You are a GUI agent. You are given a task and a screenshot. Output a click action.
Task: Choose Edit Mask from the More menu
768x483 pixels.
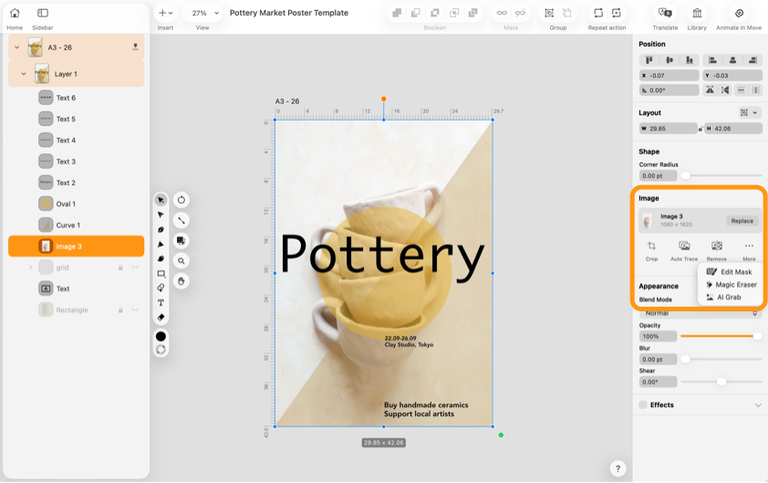point(735,271)
